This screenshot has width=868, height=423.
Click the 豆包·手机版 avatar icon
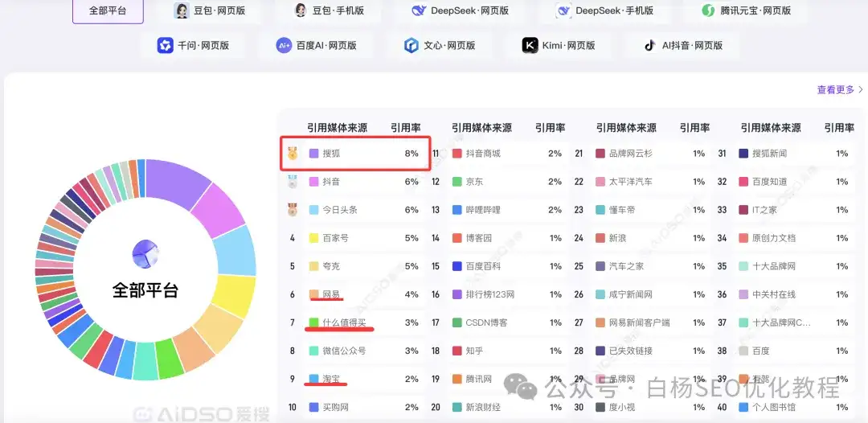[301, 10]
